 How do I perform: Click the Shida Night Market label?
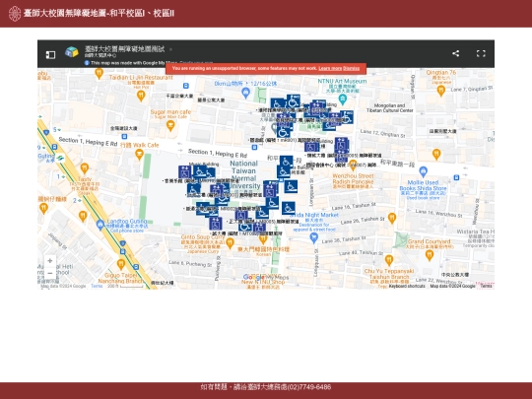[314, 215]
